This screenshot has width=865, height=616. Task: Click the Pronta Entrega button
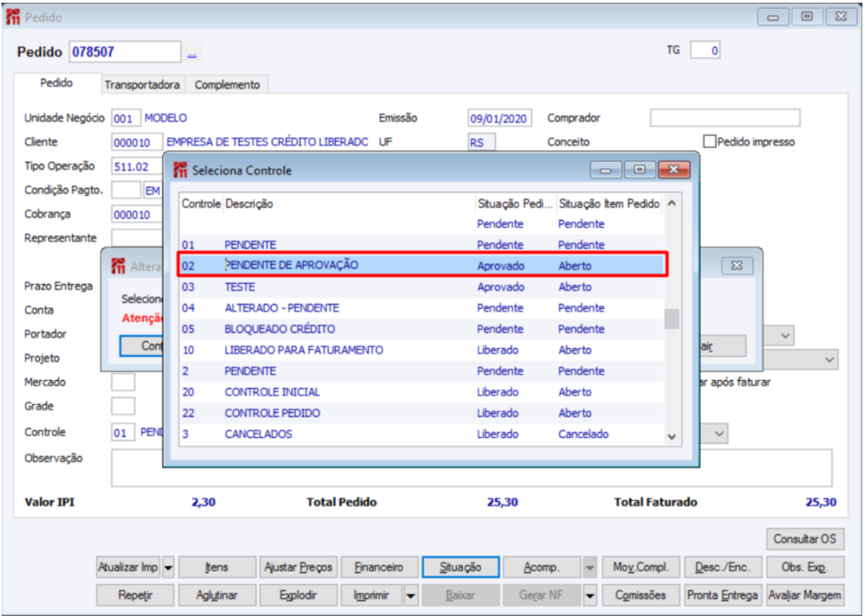(x=722, y=596)
